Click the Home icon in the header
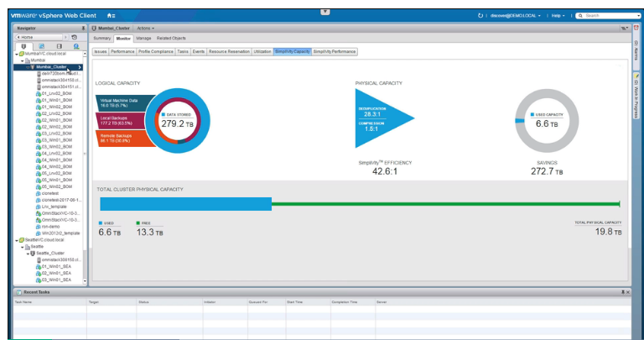 click(110, 15)
